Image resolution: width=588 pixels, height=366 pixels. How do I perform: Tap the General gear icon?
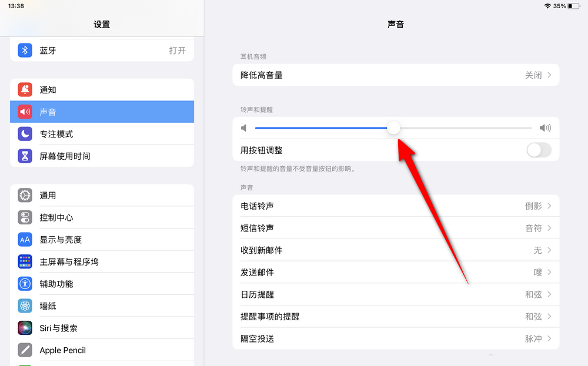pyautogui.click(x=25, y=196)
